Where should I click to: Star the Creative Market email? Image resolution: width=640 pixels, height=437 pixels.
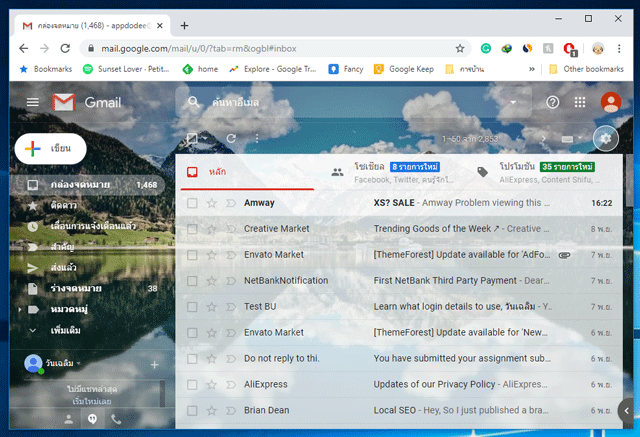click(211, 229)
